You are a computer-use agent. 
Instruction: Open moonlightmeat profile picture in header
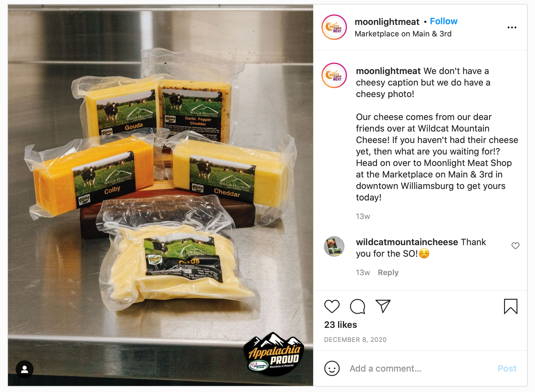[x=334, y=27]
